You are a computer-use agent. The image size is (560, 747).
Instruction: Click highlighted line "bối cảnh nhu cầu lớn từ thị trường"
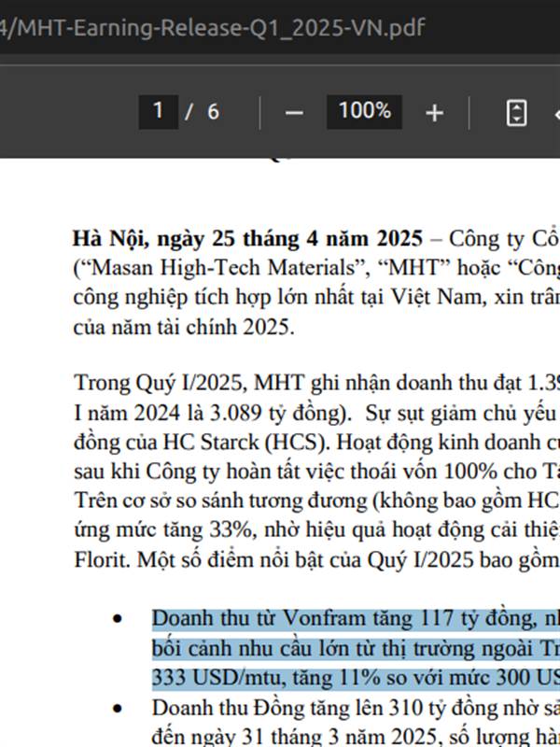[x=356, y=648]
